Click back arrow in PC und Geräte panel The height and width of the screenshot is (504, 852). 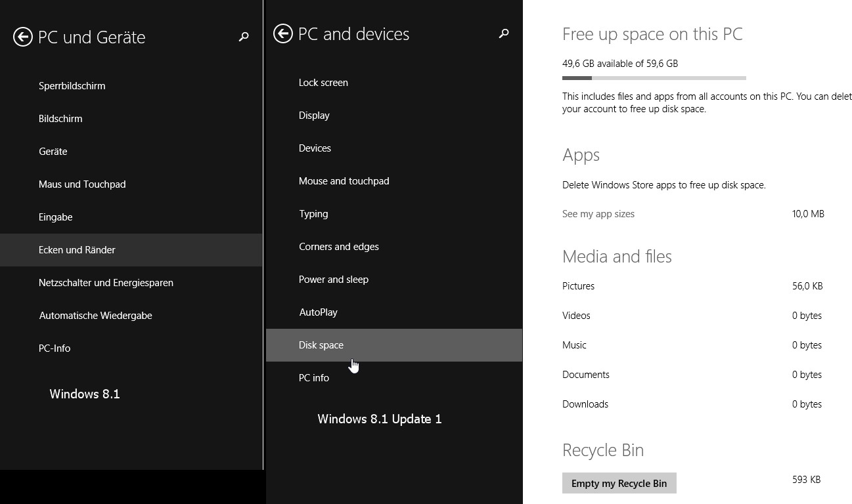23,37
